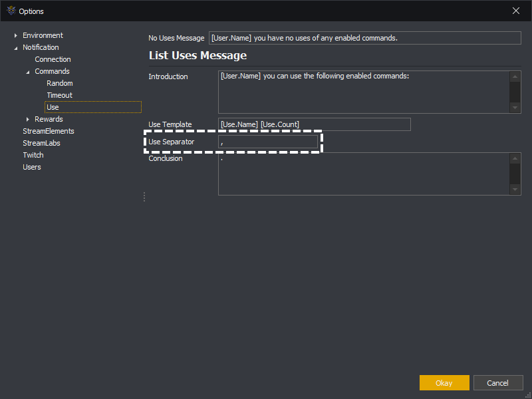Open the StreamLabs settings
The height and width of the screenshot is (399, 532).
coord(41,143)
